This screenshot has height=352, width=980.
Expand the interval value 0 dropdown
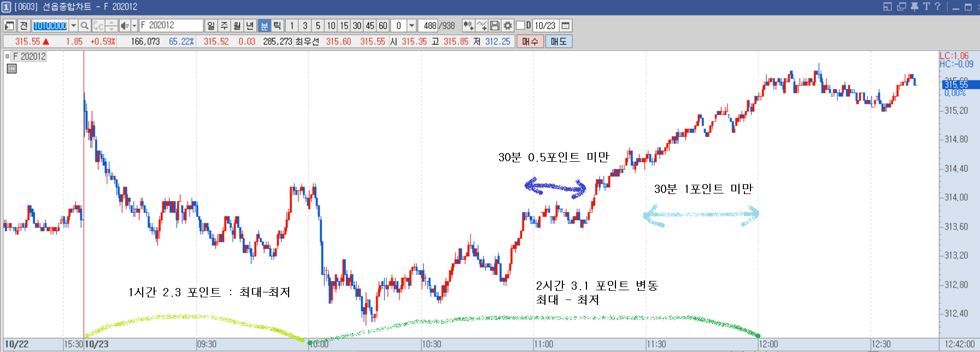click(412, 26)
